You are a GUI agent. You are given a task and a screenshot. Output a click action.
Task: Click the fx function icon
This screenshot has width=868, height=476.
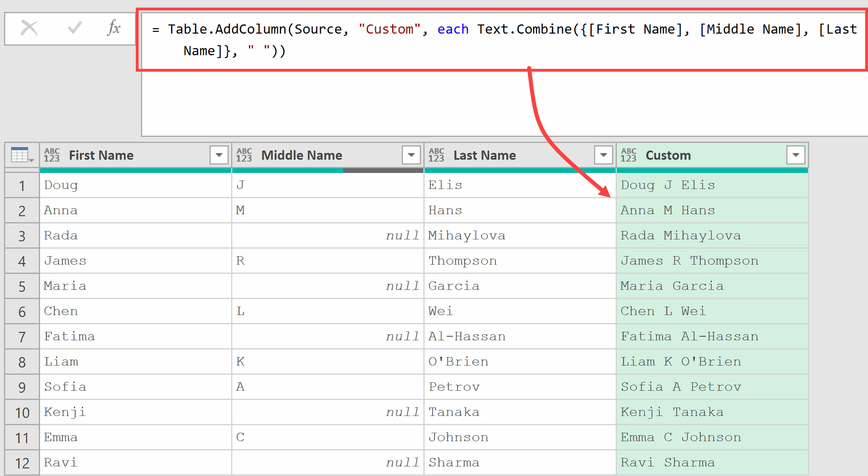coord(114,28)
